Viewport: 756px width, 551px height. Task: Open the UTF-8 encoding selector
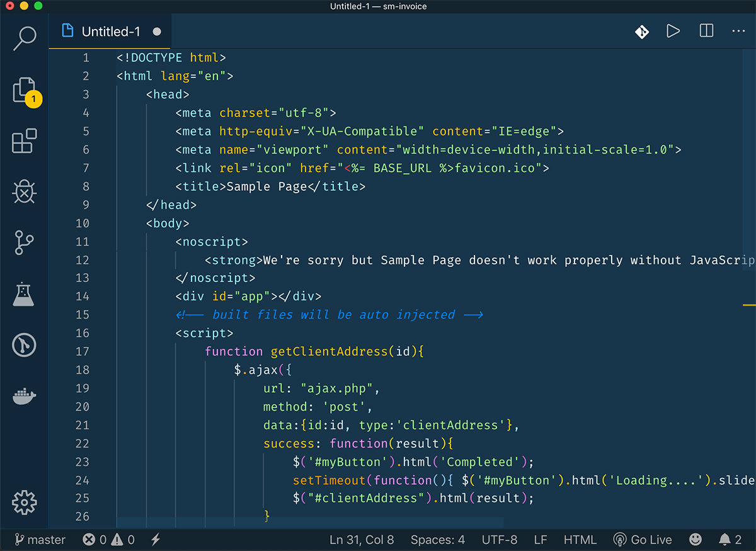[500, 540]
